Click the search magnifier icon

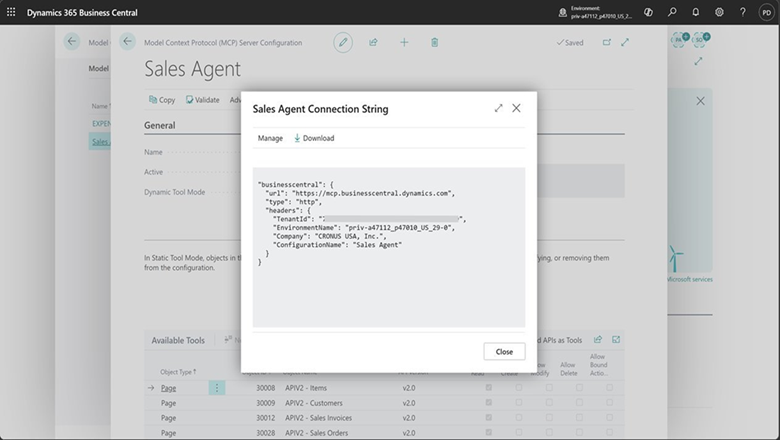point(672,12)
